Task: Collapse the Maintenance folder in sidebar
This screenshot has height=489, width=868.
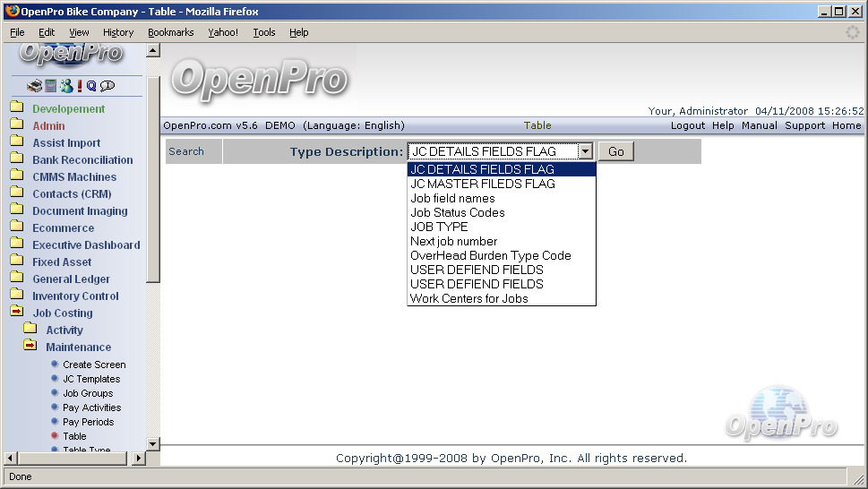Action: click(30, 347)
